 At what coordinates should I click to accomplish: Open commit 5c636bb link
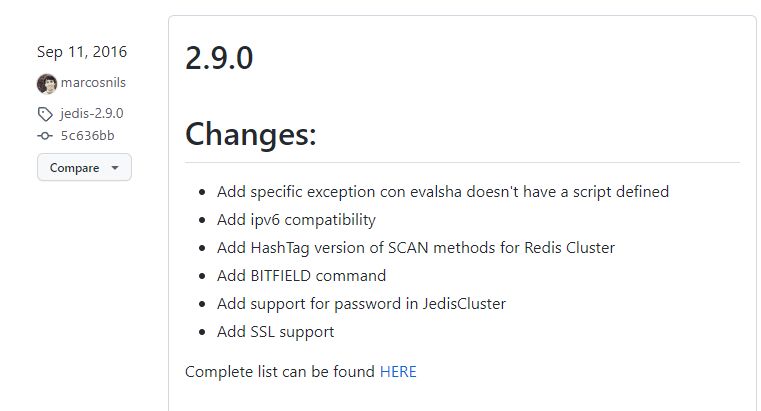87,135
